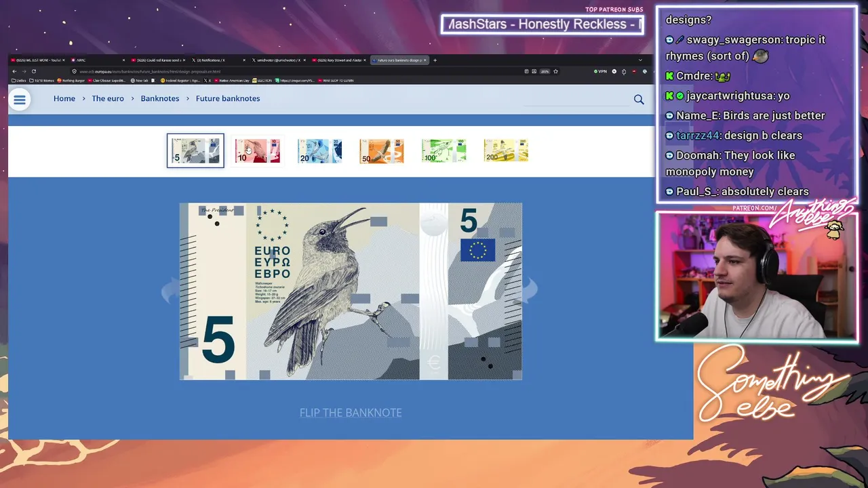Reload the page with the refresh icon

pyautogui.click(x=33, y=71)
